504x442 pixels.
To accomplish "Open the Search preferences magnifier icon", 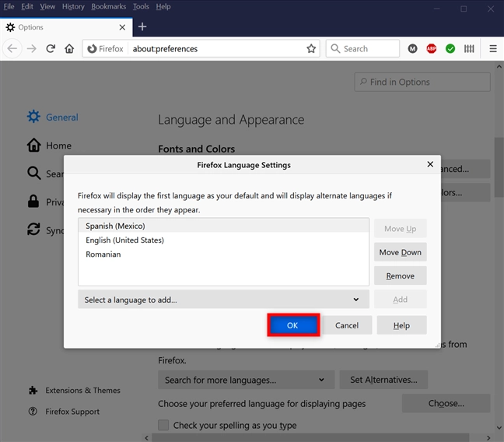I will [x=33, y=173].
